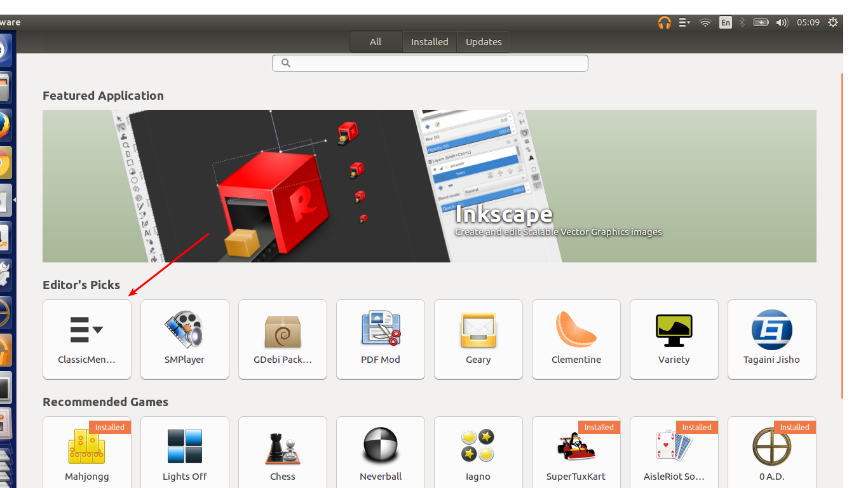Focus the software search field
This screenshot has width=868, height=488.
tap(430, 63)
